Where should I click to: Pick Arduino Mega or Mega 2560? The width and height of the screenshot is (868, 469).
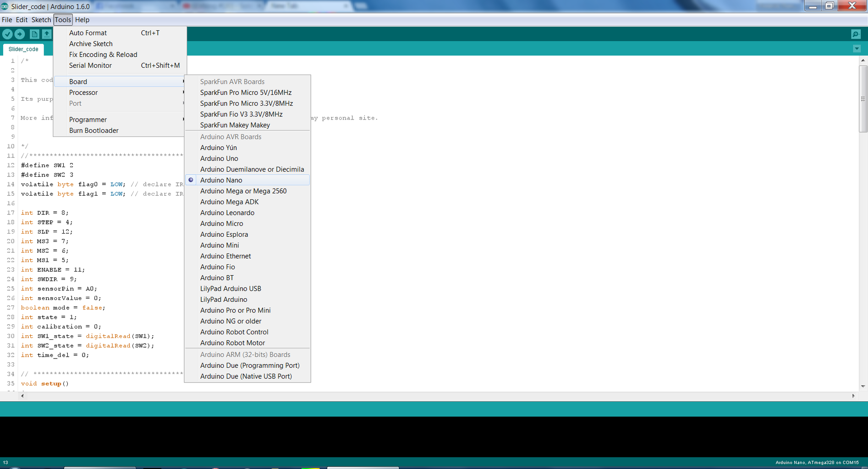[247, 191]
